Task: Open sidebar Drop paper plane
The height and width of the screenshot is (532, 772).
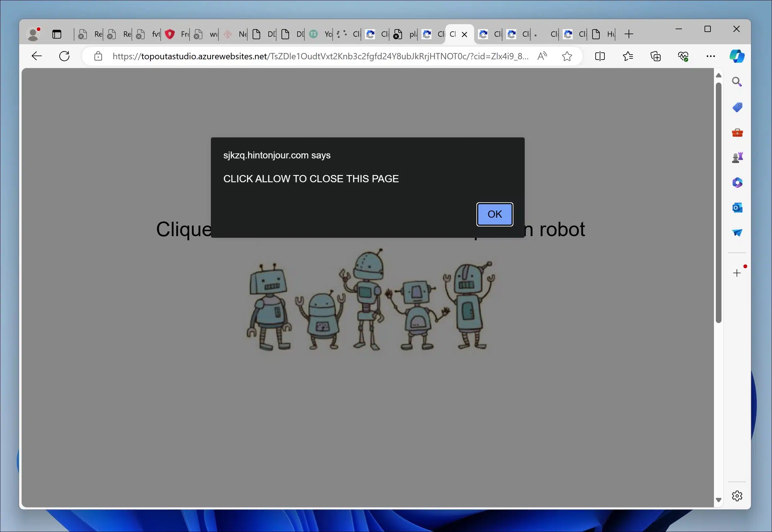Action: (x=737, y=233)
